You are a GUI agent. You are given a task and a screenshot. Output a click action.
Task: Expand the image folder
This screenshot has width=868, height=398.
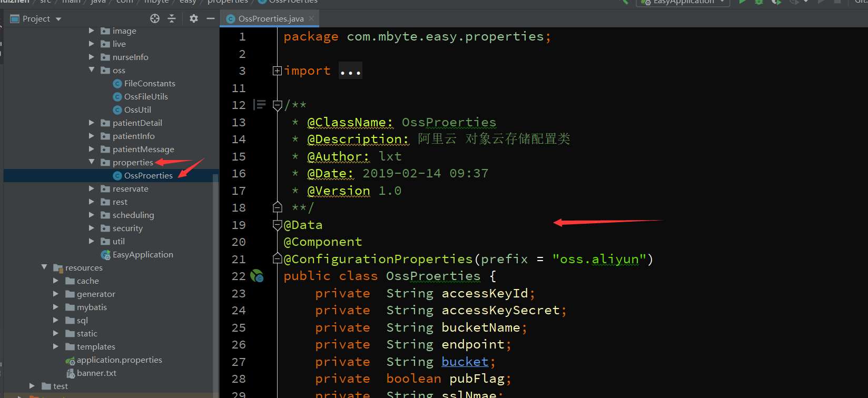(92, 31)
